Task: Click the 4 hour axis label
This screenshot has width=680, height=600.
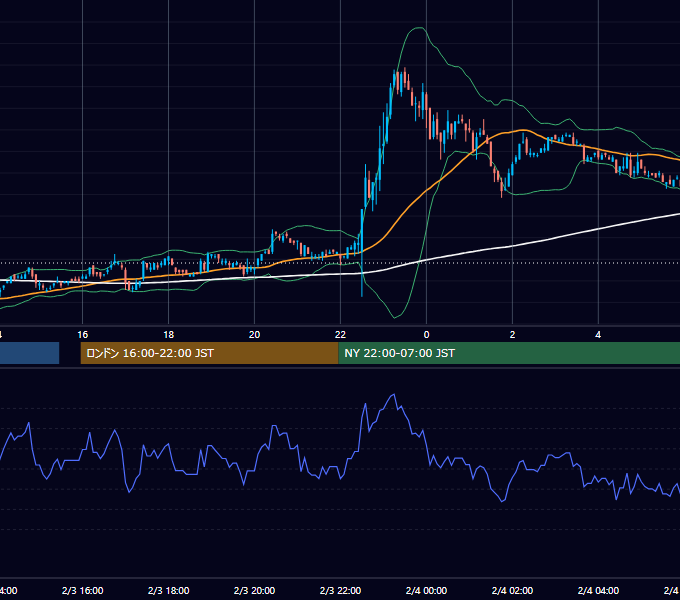Action: pyautogui.click(x=598, y=335)
